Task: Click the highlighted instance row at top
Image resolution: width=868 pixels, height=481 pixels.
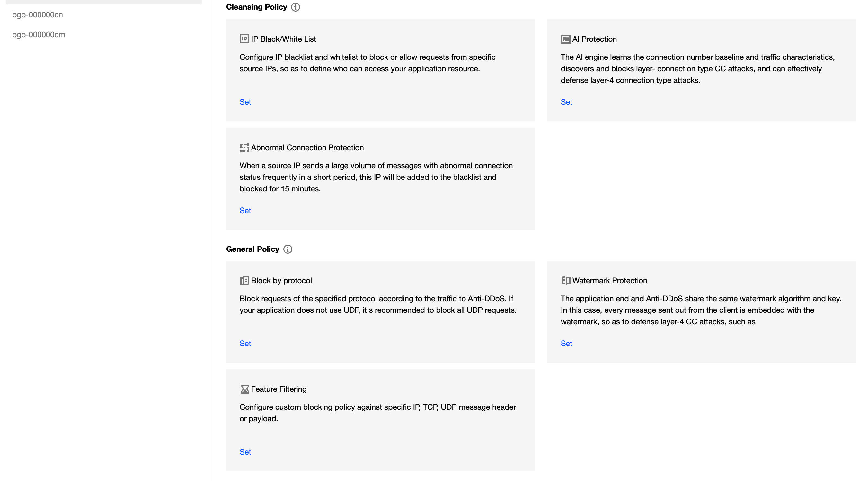Action: pos(104,2)
